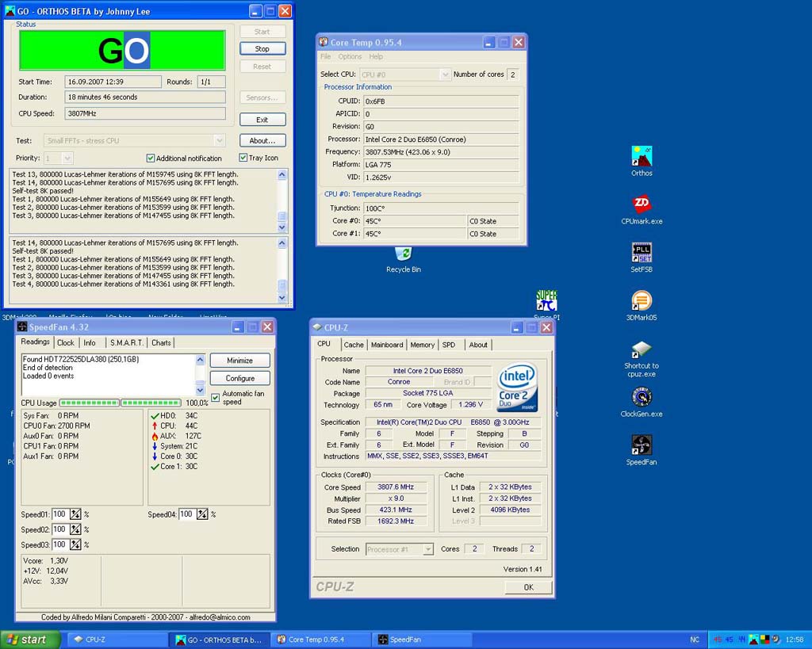Viewport: 812px width, 649px height.
Task: Click the upper Orthos log scrollbar
Action: (x=282, y=200)
